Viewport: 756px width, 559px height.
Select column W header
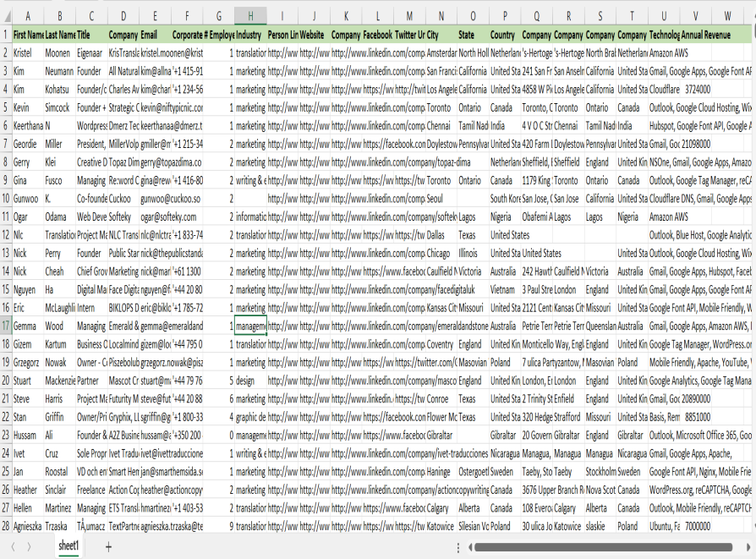[x=727, y=16]
